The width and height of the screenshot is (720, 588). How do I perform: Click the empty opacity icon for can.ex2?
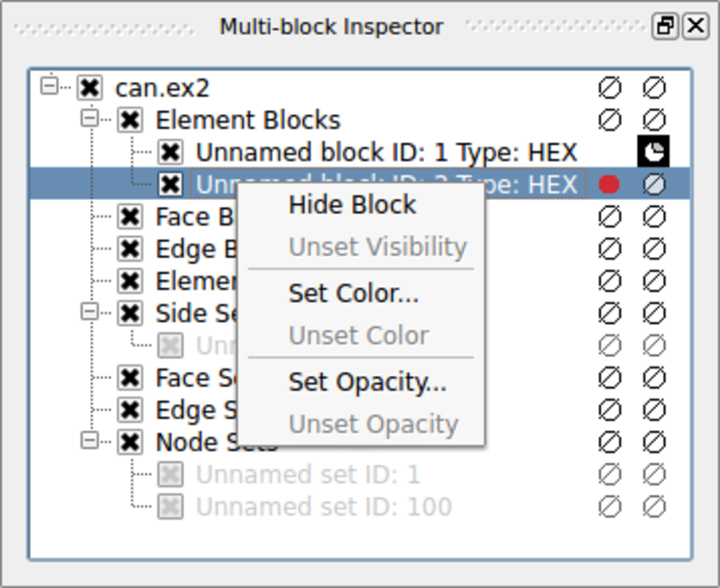coord(654,88)
